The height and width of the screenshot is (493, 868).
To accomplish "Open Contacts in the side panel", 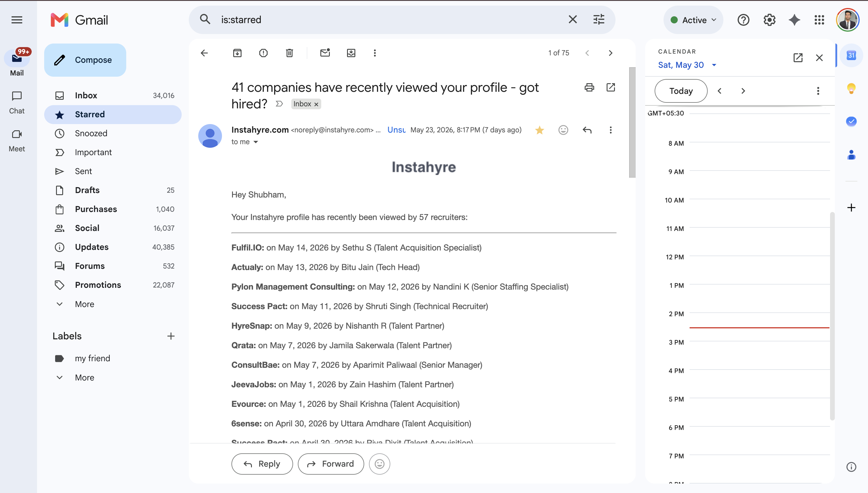I will [851, 155].
